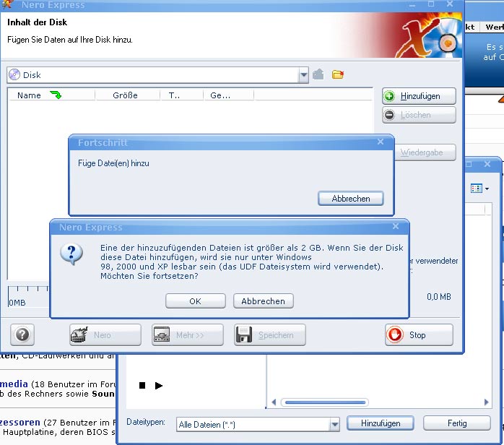Screen dimensions: 504x445
Task: Click the Wiedergabe button
Action: (x=425, y=152)
